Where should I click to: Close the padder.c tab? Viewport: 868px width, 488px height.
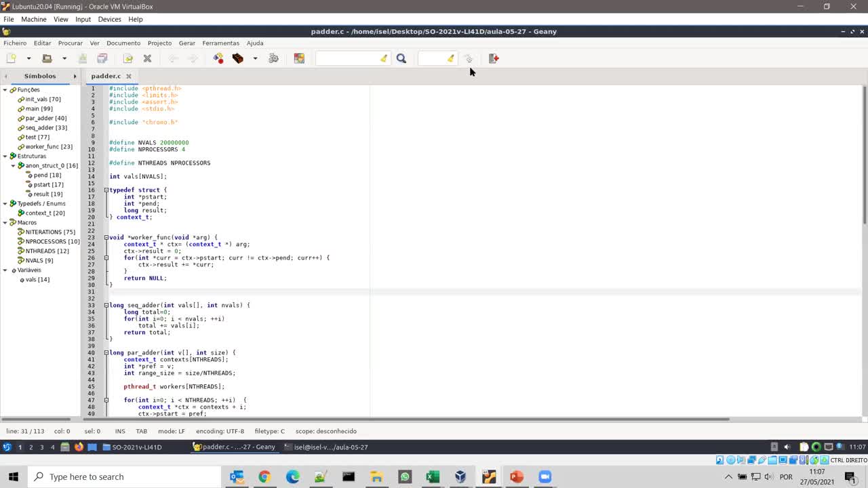pos(128,76)
